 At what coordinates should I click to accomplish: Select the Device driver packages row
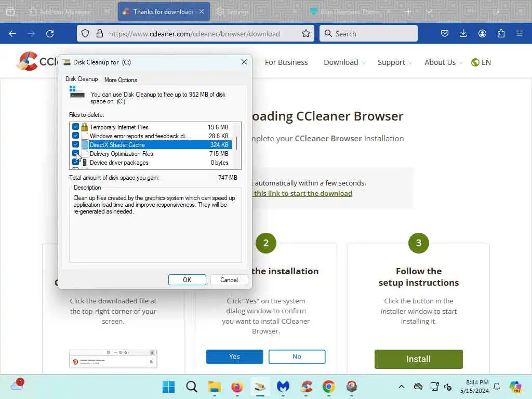151,162
